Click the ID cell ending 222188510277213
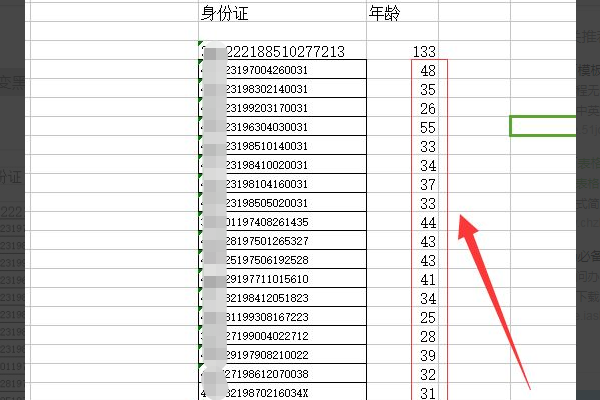This screenshot has width=600, height=400. [282, 50]
